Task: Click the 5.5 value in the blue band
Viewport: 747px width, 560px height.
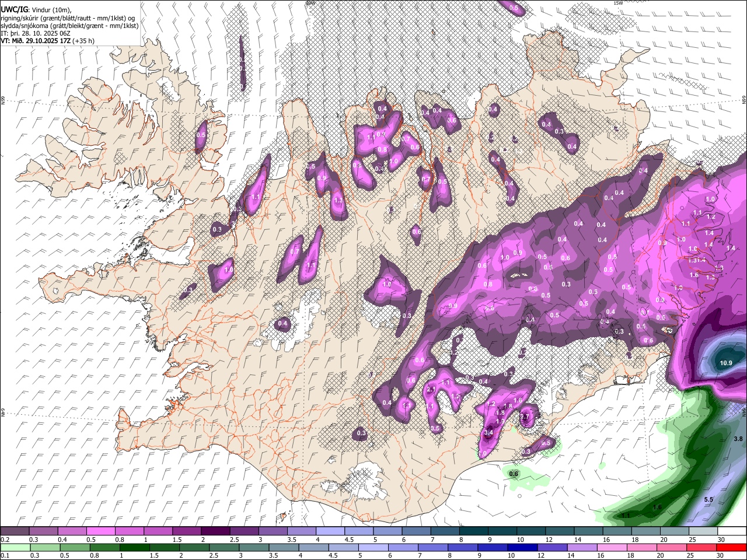Action: [x=708, y=499]
